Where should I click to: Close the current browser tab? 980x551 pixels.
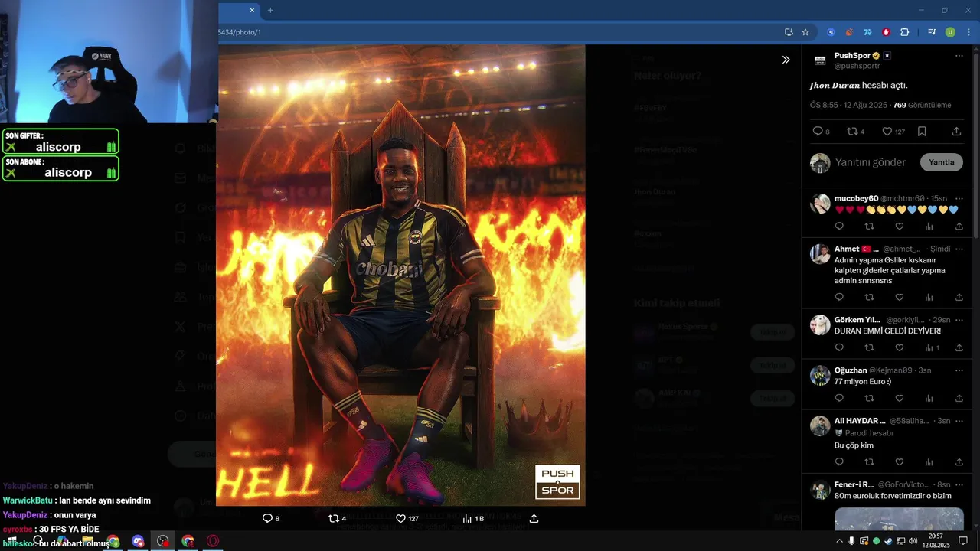252,10
